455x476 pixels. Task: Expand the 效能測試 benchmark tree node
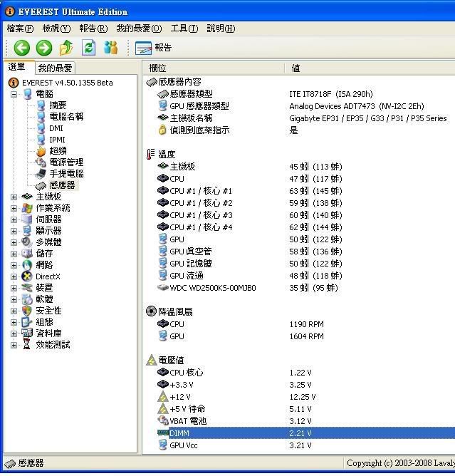(14, 345)
